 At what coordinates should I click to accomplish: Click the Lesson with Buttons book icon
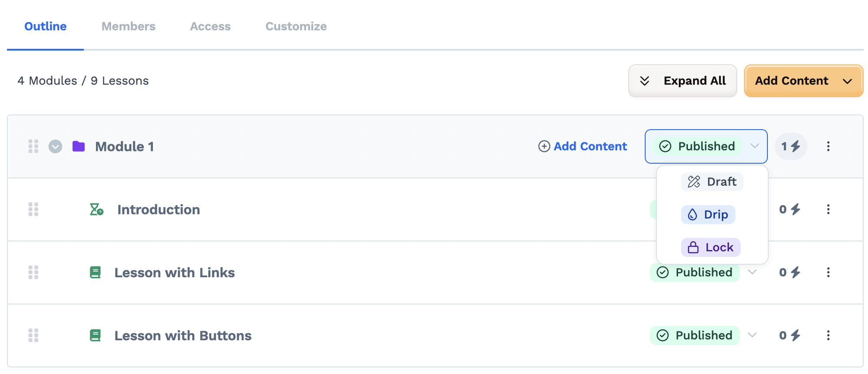point(95,335)
